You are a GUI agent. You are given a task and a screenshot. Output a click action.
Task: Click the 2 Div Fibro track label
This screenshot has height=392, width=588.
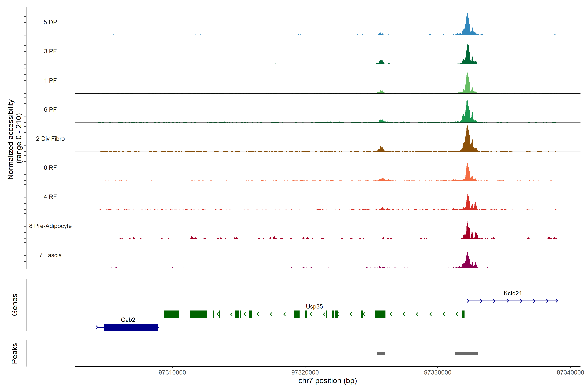pyautogui.click(x=50, y=139)
